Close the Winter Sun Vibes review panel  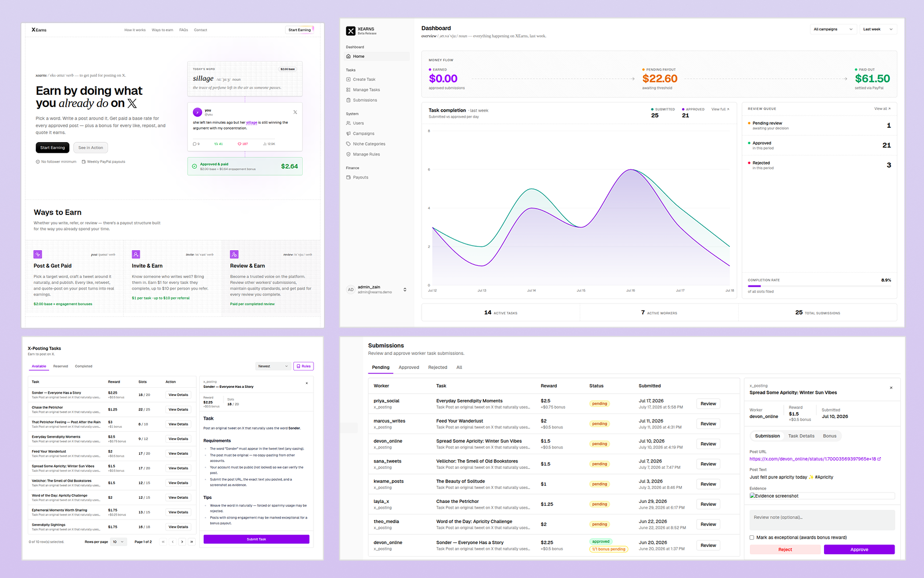pos(891,388)
